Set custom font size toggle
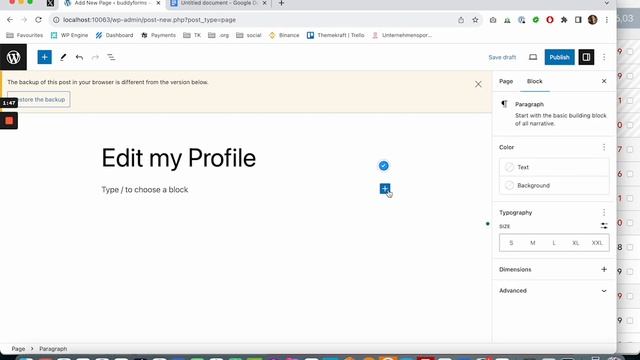640x360 pixels. click(x=604, y=226)
